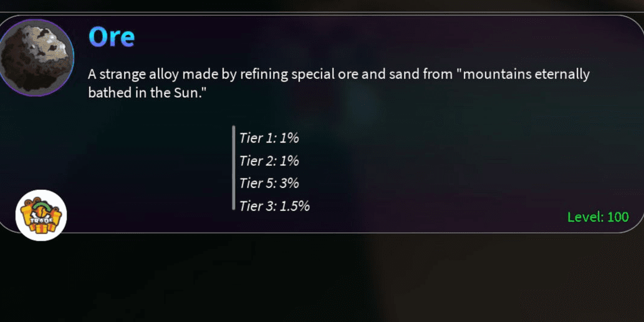The height and width of the screenshot is (322, 644).
Task: Click the "Level: 100" green label
Action: tap(598, 217)
